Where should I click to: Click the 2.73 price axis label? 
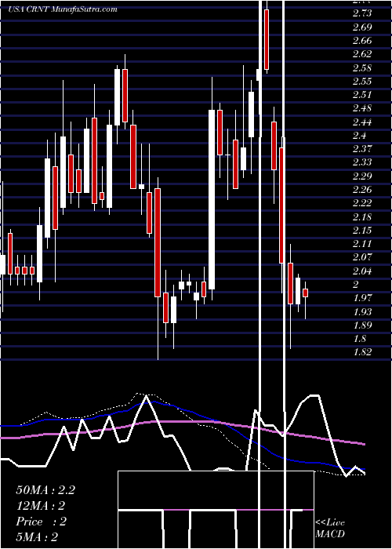362,13
